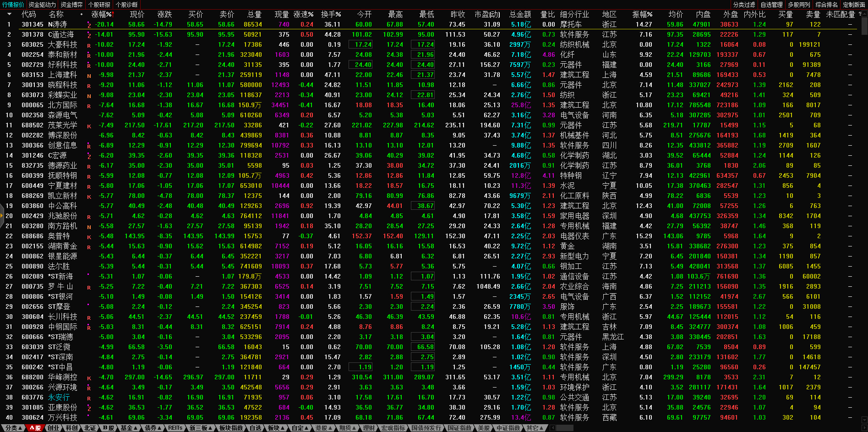Click the left scroll arrow beside bottom tabs
The image size is (868, 432).
tap(553, 428)
